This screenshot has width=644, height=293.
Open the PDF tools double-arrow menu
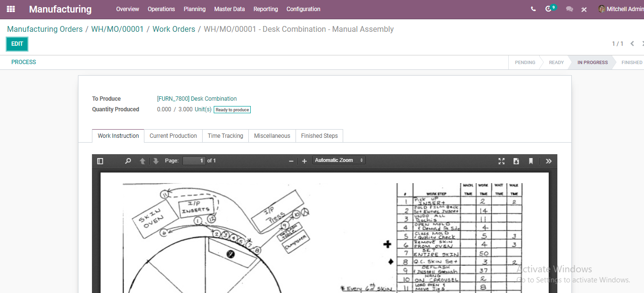point(549,161)
